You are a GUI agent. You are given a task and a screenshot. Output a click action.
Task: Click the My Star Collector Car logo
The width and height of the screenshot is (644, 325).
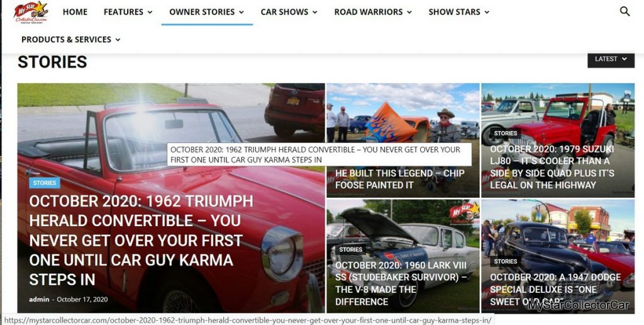tap(31, 13)
